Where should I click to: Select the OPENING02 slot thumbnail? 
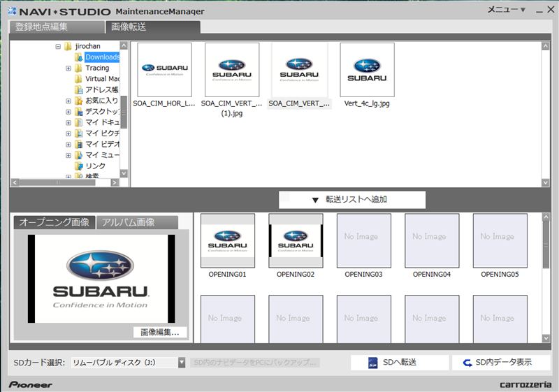[x=296, y=240]
